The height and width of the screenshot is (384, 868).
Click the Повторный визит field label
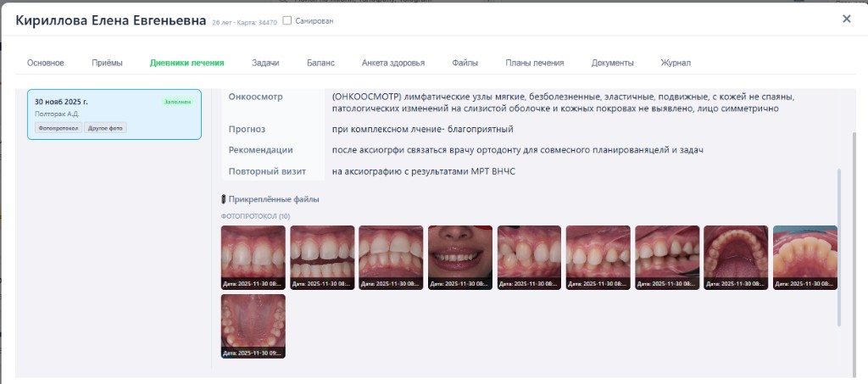pyautogui.click(x=267, y=171)
